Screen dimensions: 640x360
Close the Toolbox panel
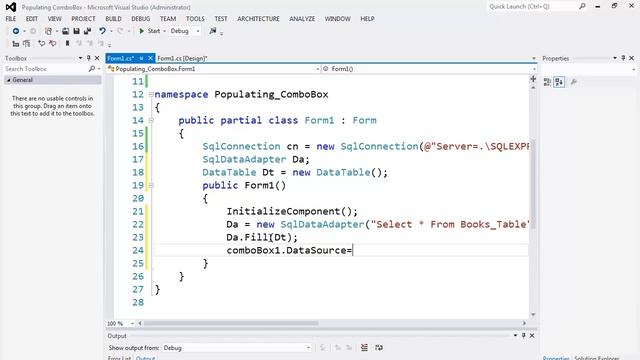coord(97,58)
